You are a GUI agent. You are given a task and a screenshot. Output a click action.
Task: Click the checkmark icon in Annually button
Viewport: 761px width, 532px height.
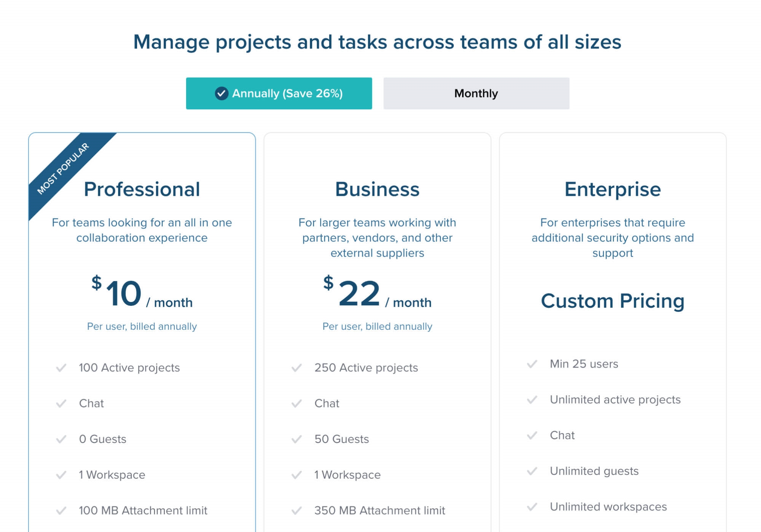(221, 93)
